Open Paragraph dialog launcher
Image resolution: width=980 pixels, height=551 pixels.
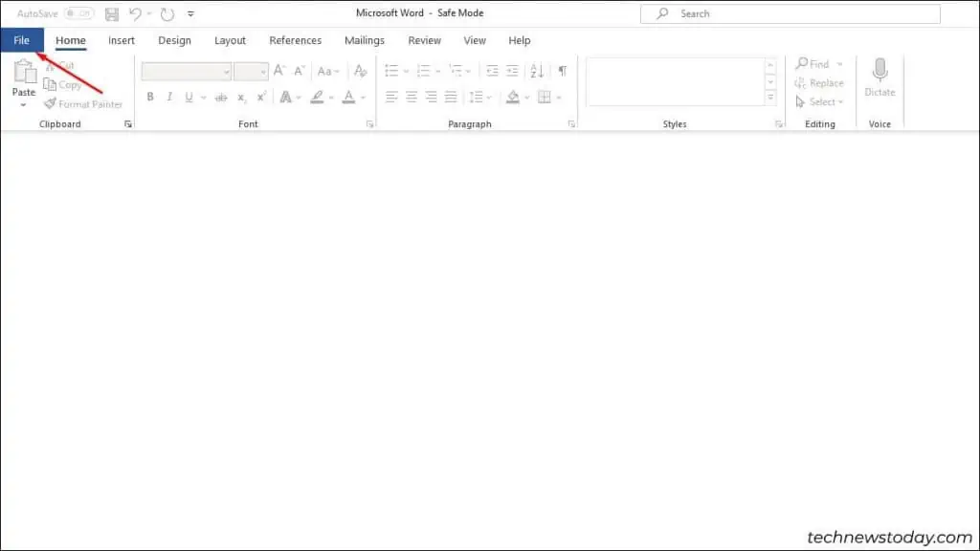[x=571, y=124]
